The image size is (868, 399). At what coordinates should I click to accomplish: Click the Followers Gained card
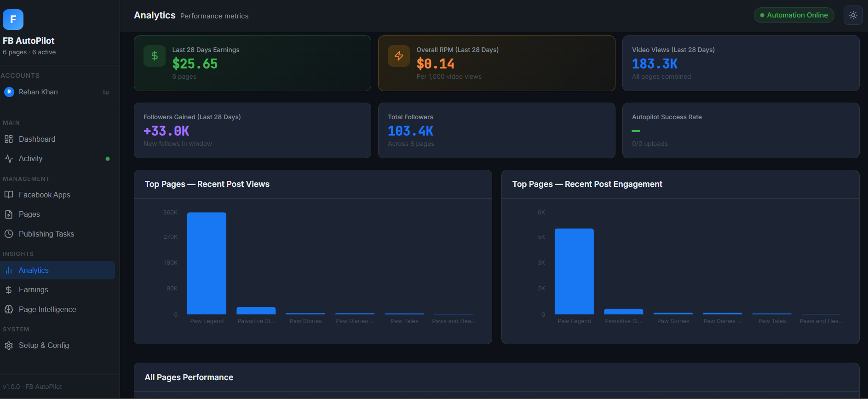(x=253, y=130)
